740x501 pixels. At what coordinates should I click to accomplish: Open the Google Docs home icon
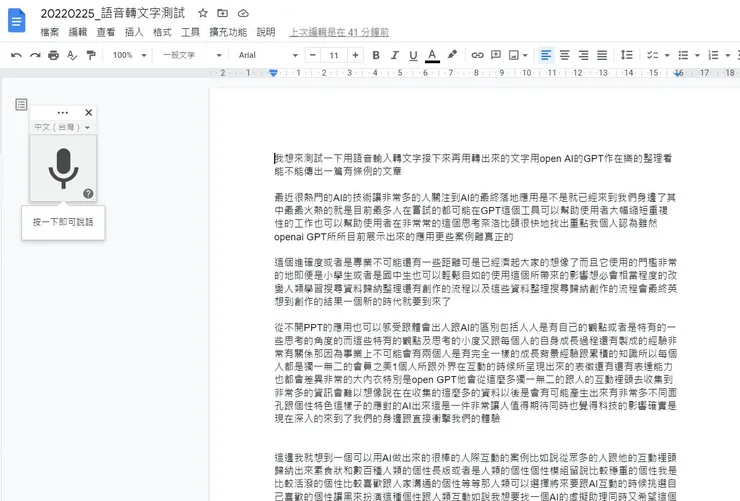click(x=17, y=20)
